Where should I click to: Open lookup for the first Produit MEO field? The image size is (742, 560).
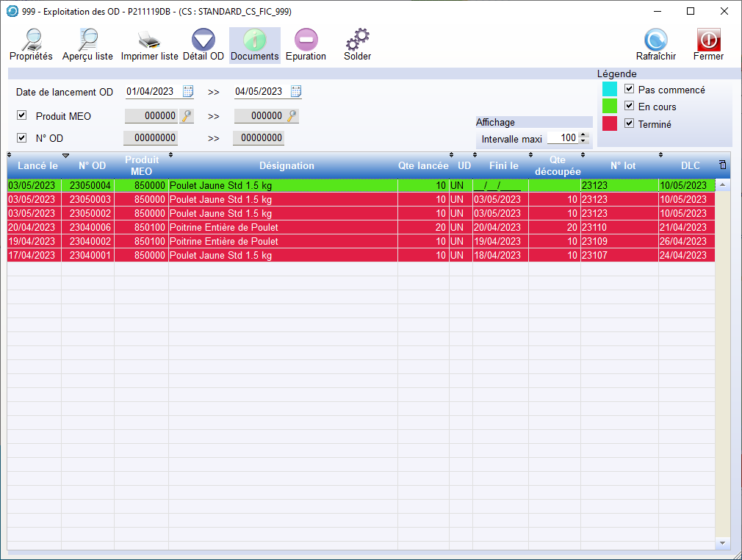[x=187, y=115]
